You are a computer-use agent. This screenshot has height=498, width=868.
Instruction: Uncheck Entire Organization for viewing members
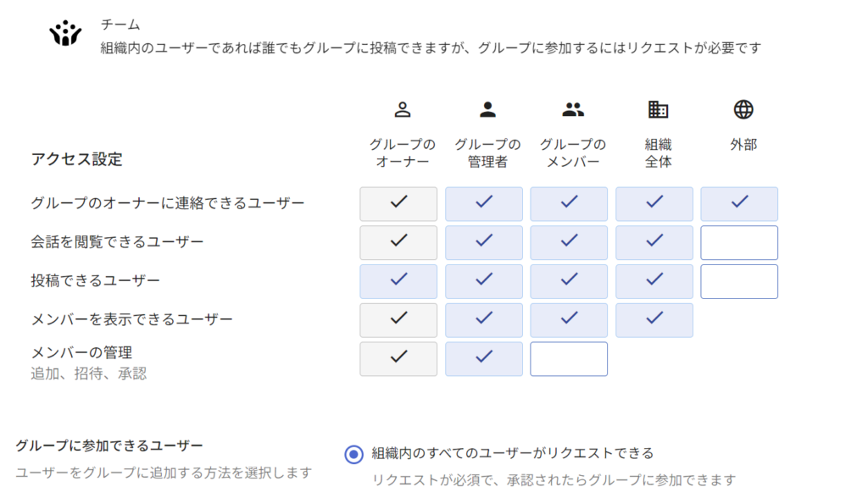coord(654,320)
